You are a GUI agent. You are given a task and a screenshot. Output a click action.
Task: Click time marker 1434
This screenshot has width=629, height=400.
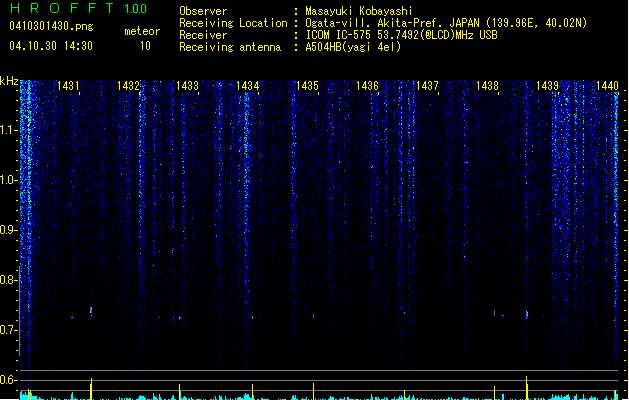click(x=248, y=85)
